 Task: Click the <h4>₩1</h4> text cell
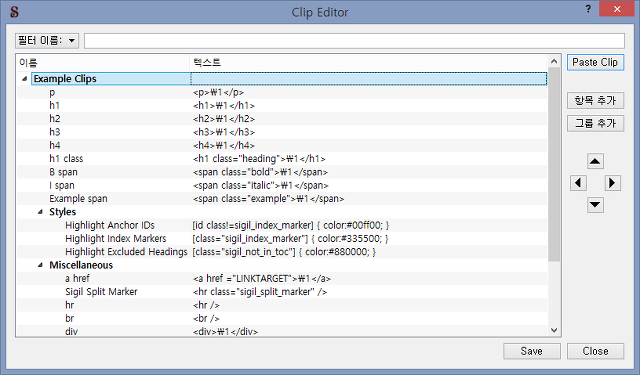coord(224,145)
